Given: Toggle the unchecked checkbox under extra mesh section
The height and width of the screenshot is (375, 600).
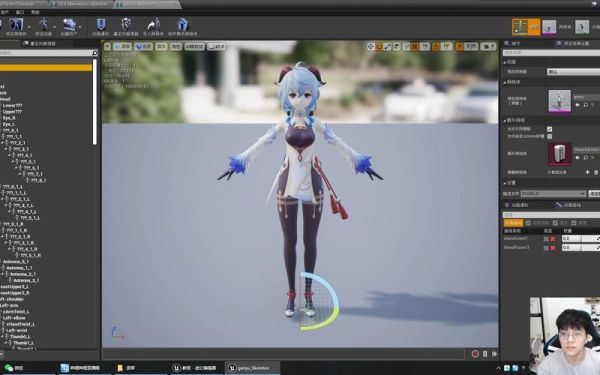Looking at the screenshot, I should pyautogui.click(x=549, y=136).
